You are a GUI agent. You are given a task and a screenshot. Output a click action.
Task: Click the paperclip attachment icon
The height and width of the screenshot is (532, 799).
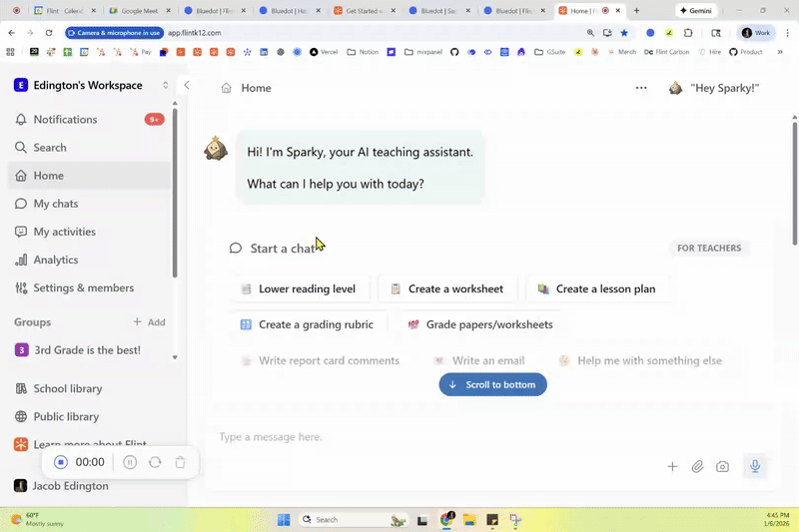tap(697, 466)
